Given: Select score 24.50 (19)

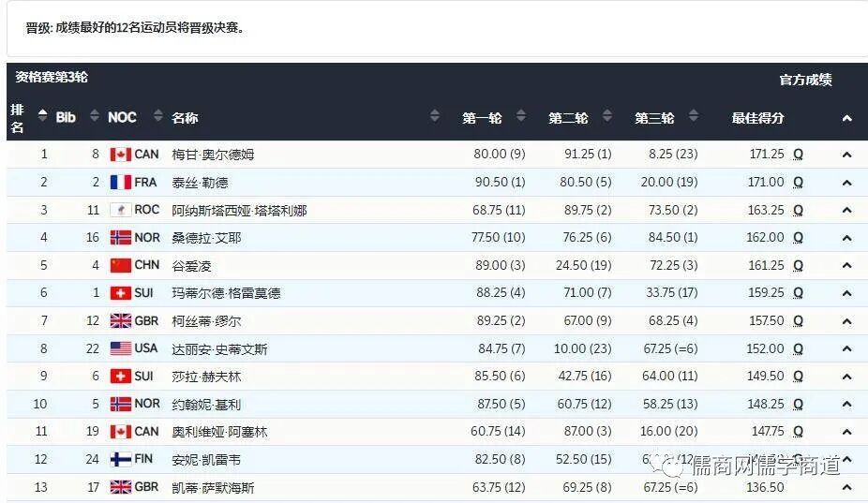Looking at the screenshot, I should pyautogui.click(x=584, y=266).
